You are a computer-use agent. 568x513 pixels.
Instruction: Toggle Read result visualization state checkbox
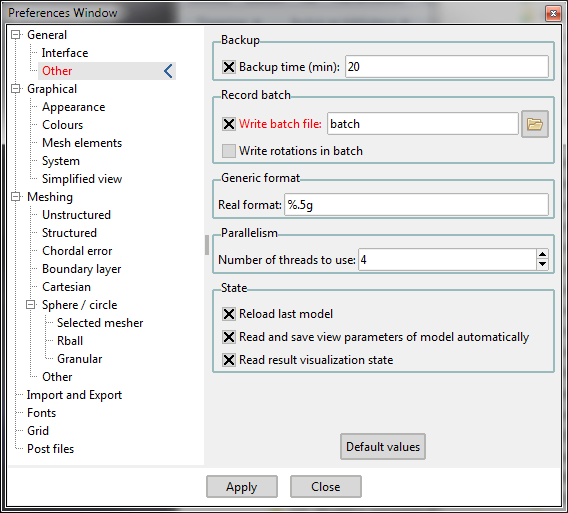[229, 360]
